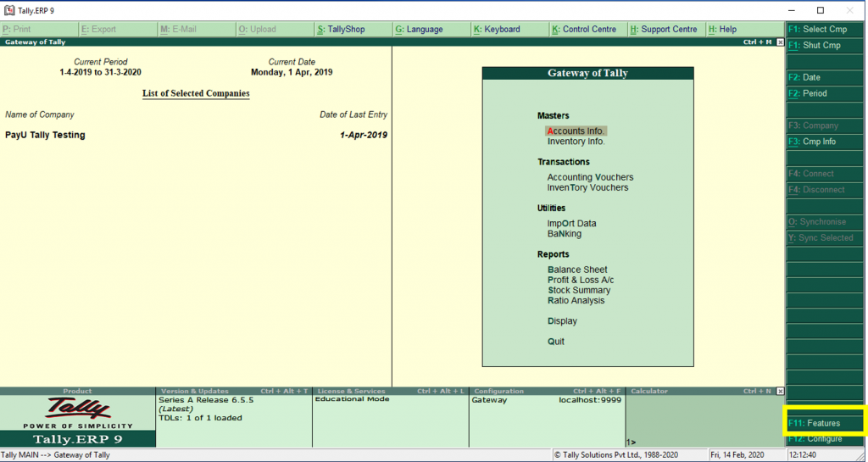Click localhost:9999 configuration text

pos(590,400)
